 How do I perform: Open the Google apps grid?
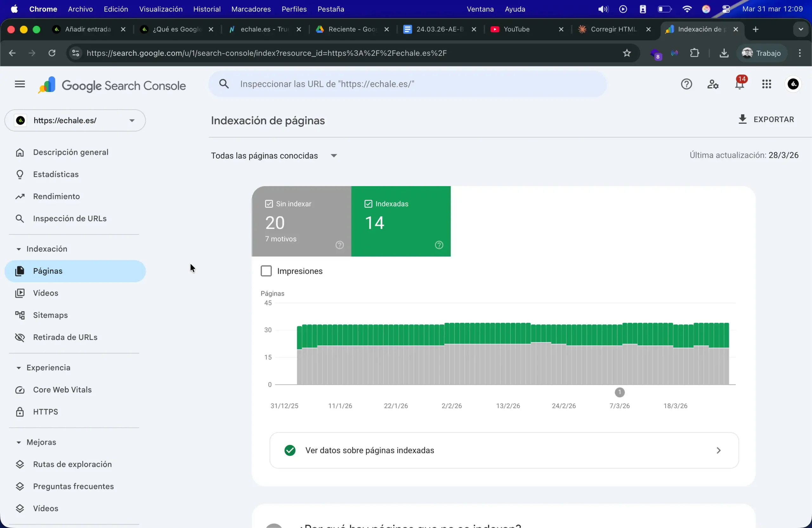pos(767,84)
